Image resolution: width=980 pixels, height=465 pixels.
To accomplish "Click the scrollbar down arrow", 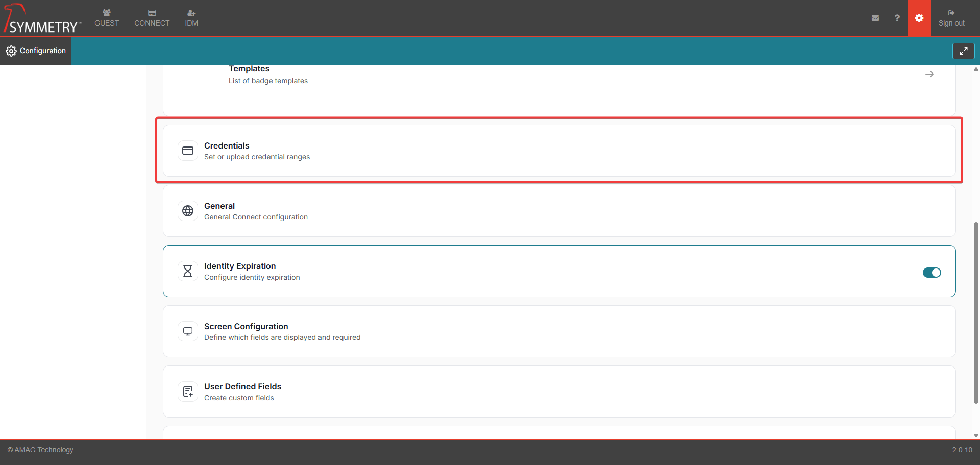I will (976, 435).
